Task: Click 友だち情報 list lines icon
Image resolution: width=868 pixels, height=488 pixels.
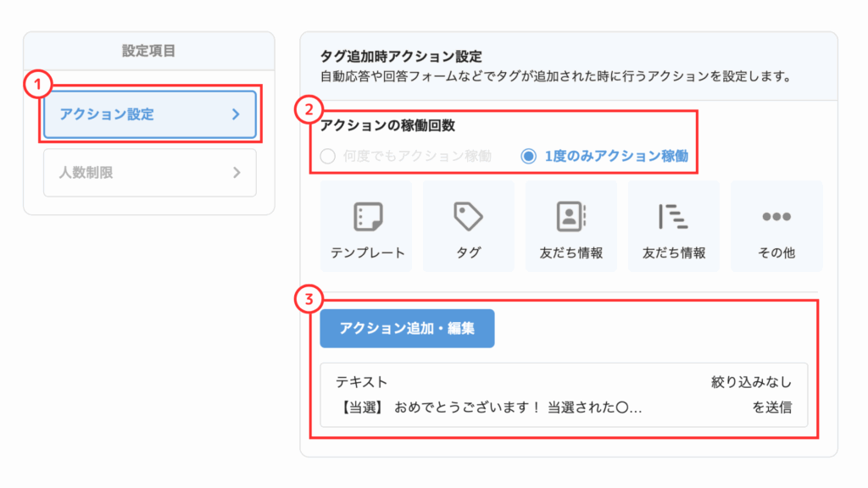Action: point(673,216)
